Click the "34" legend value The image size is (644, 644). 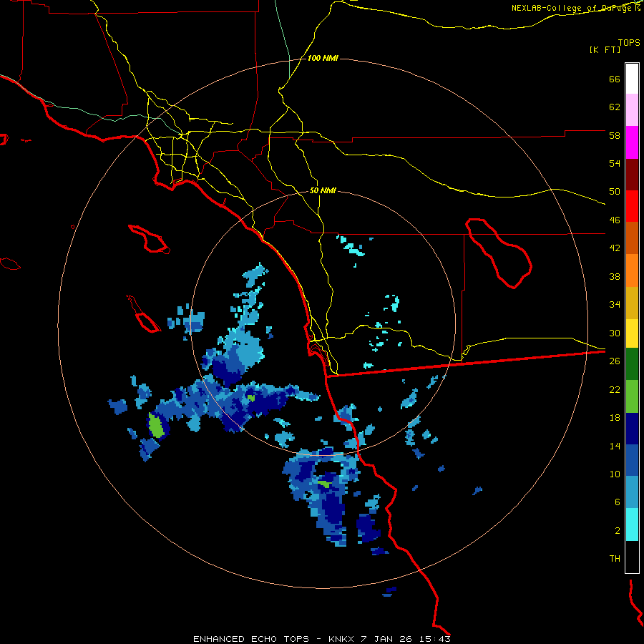click(615, 305)
